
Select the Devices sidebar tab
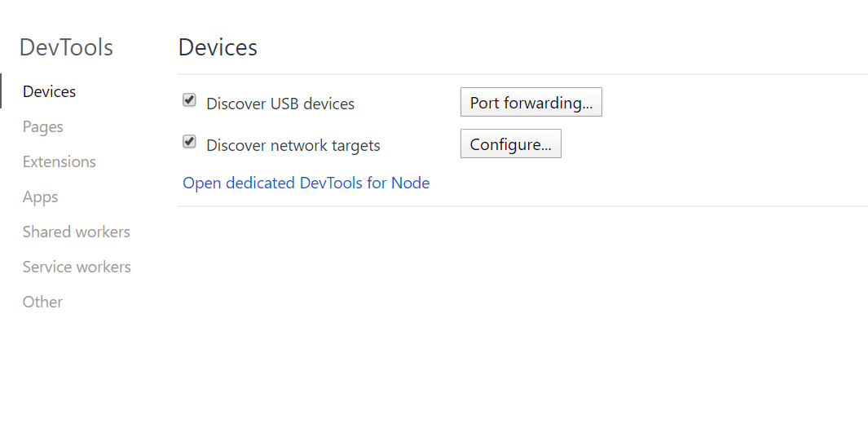[49, 91]
